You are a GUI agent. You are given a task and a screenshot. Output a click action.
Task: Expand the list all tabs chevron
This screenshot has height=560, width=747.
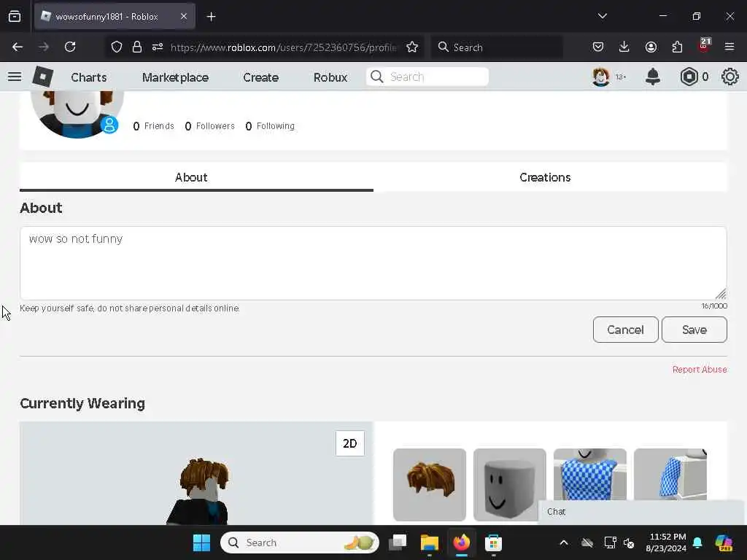pyautogui.click(x=602, y=16)
